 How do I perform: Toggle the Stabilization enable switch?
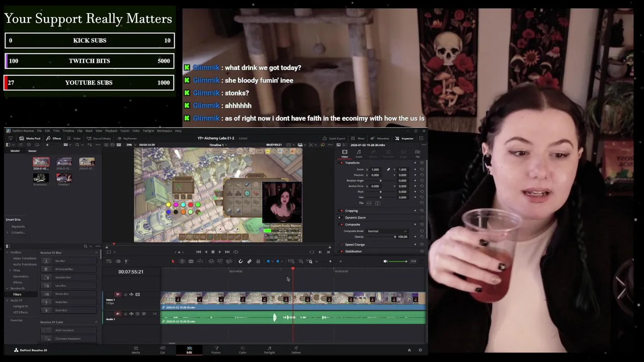pyautogui.click(x=342, y=251)
